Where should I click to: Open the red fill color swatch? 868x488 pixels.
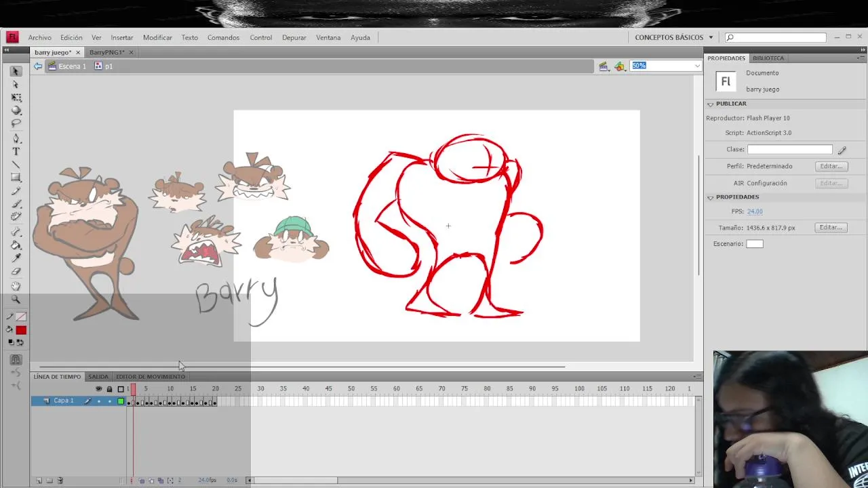21,330
